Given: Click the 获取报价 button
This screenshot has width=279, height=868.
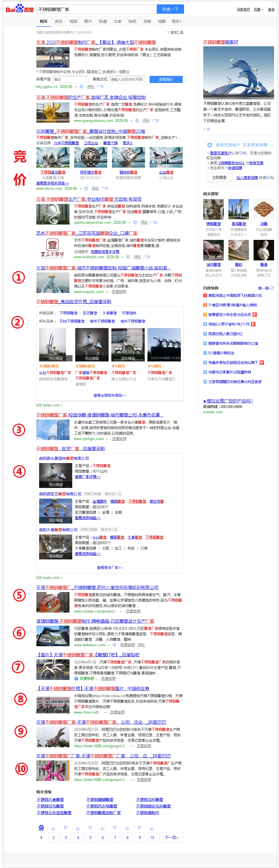Looking at the screenshot, I should pyautogui.click(x=166, y=79).
